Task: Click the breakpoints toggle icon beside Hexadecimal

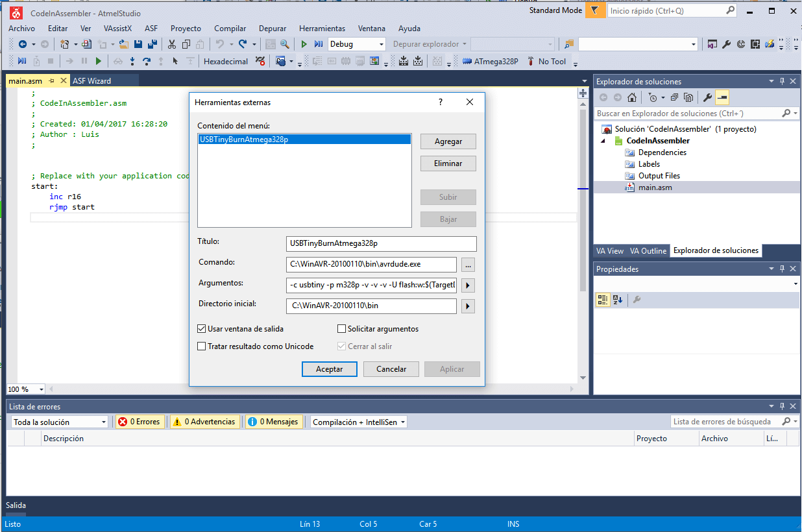Action: 260,61
